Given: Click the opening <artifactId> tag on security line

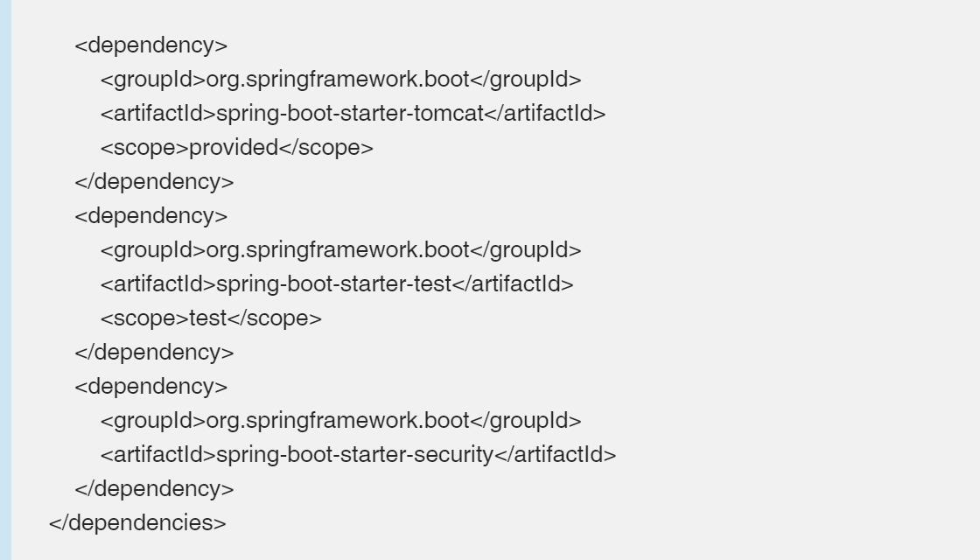Looking at the screenshot, I should [x=157, y=455].
